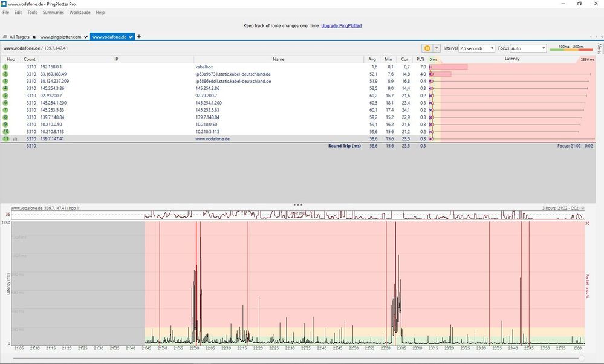Close the All Targets tab with its X
This screenshot has height=364, width=604.
34,37
